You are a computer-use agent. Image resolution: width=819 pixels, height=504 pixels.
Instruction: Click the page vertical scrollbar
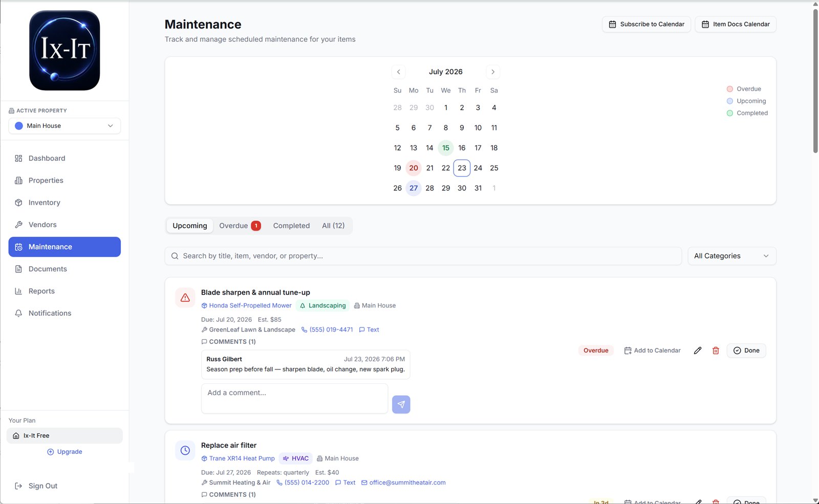[815, 81]
